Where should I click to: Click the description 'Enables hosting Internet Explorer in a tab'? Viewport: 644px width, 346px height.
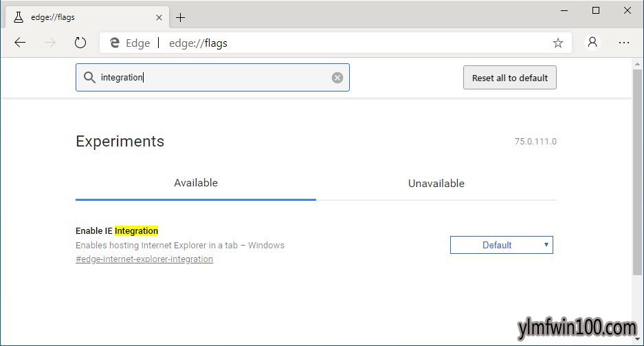pyautogui.click(x=157, y=246)
